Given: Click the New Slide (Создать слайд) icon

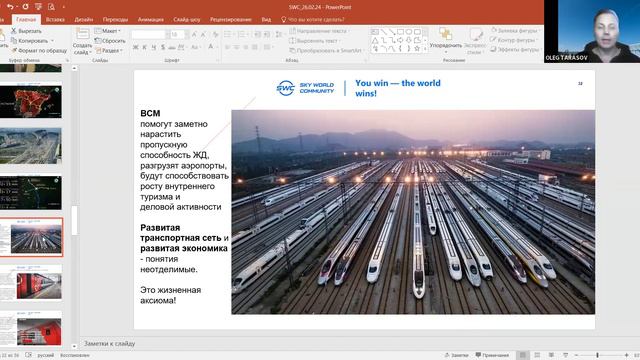Looking at the screenshot, I should click(82, 34).
